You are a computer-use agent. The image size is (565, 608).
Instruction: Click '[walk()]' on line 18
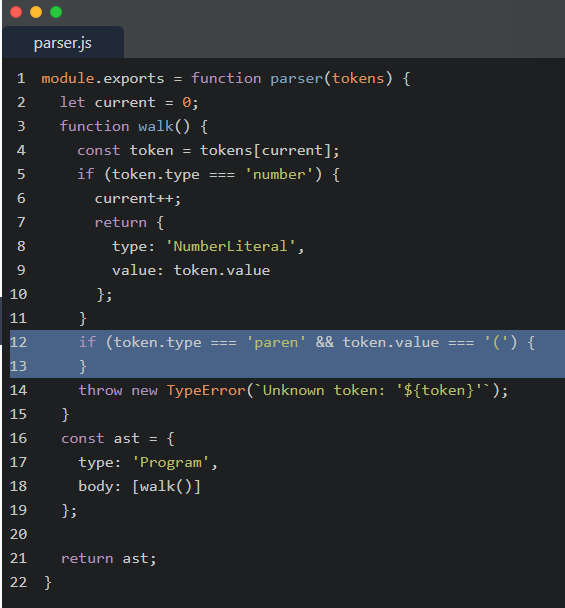click(x=166, y=487)
